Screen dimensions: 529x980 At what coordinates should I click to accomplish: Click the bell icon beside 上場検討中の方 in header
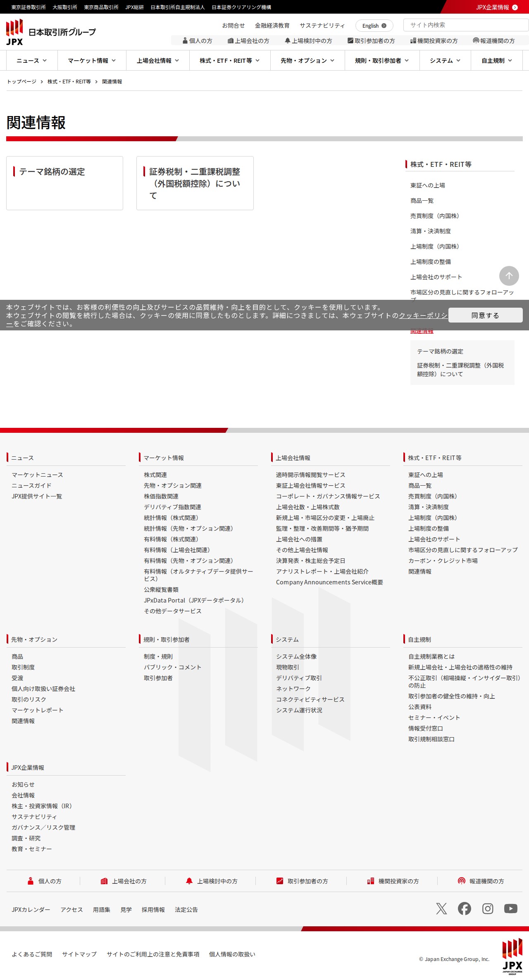[x=288, y=40]
